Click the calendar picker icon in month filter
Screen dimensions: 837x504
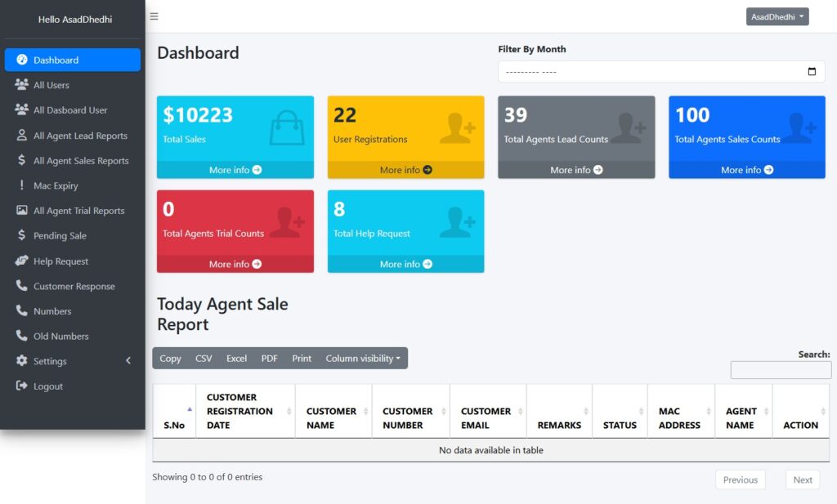click(811, 72)
